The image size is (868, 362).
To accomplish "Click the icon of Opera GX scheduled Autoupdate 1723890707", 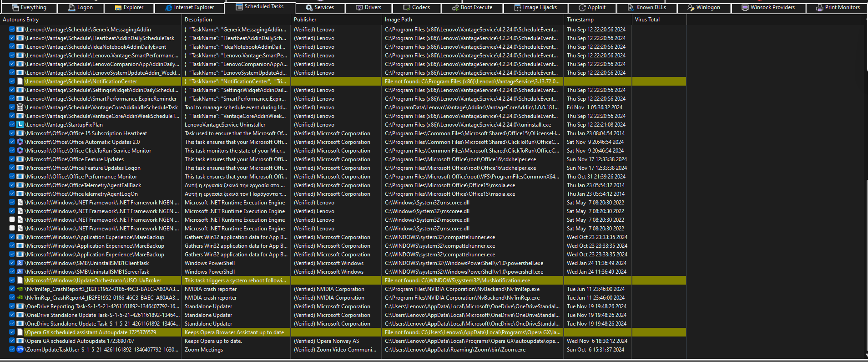I will click(x=20, y=341).
